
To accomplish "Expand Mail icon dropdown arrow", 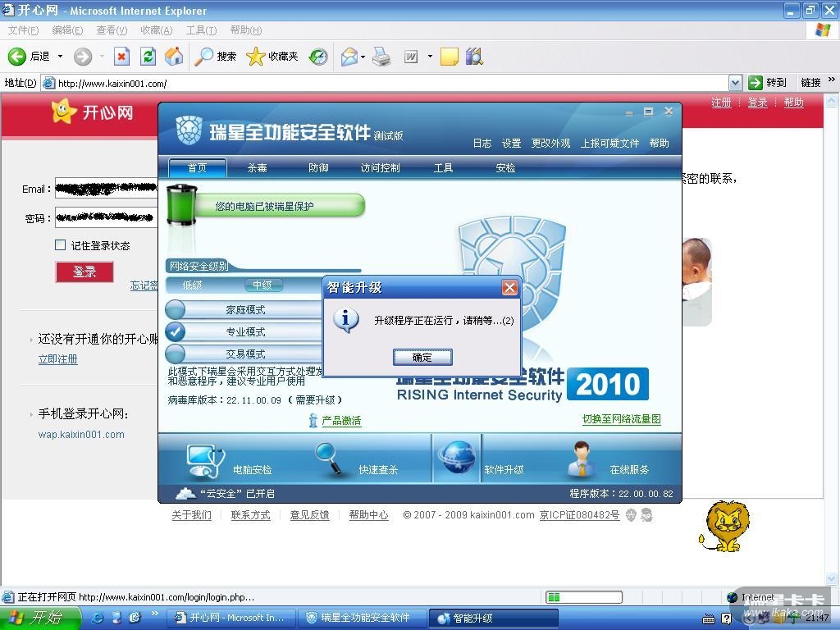I will 363,57.
